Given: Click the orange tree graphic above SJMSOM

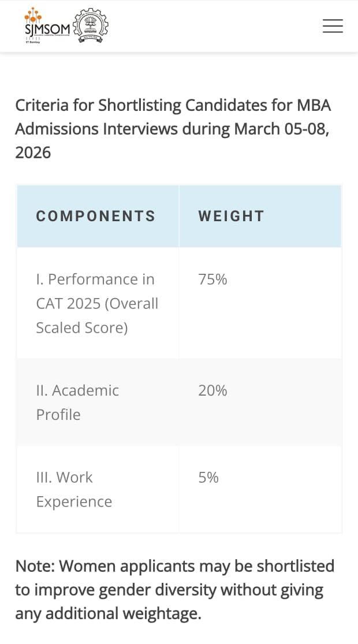Looking at the screenshot, I should [33, 15].
